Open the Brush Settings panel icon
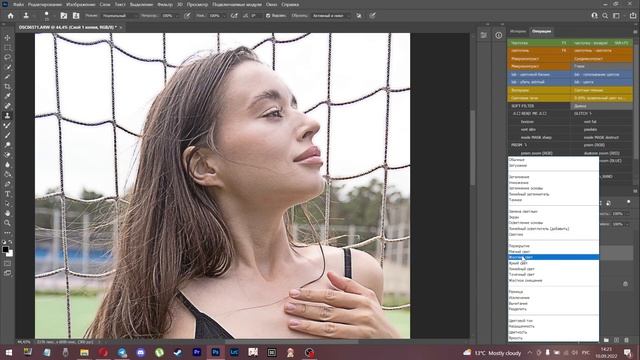 pyautogui.click(x=64, y=16)
